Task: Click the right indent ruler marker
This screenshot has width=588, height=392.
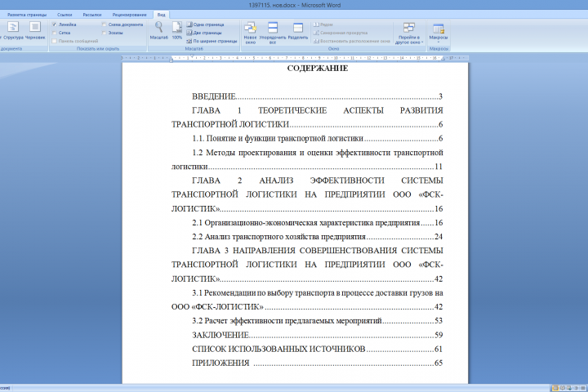Action: click(443, 59)
